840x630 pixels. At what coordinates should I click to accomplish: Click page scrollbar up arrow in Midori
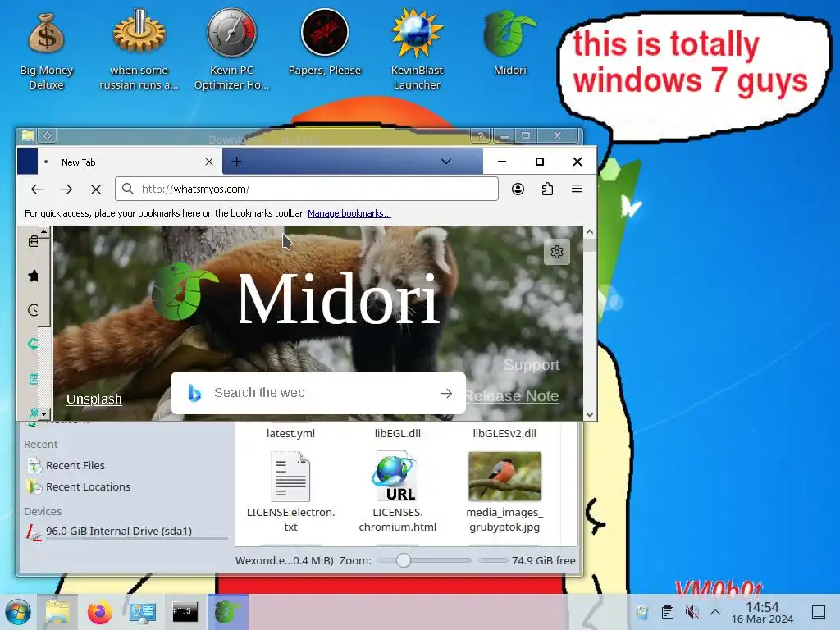tap(590, 232)
